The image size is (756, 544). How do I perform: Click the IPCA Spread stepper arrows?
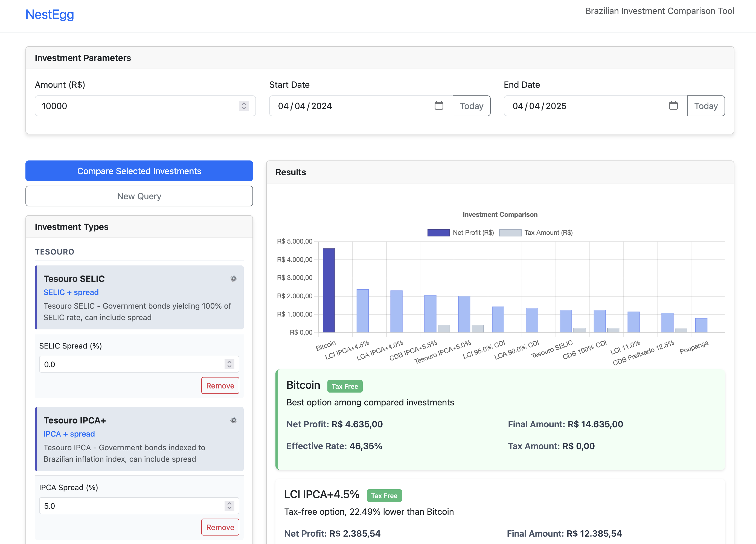[229, 506]
